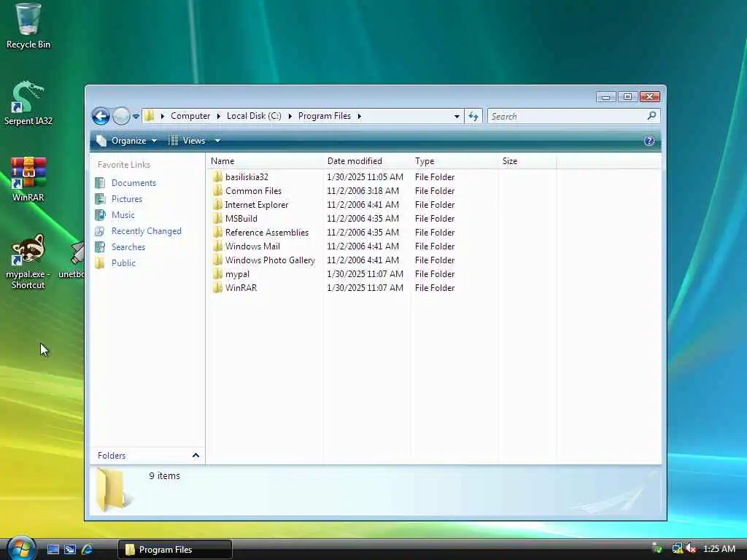
Task: Click the network tray icon
Action: (677, 548)
